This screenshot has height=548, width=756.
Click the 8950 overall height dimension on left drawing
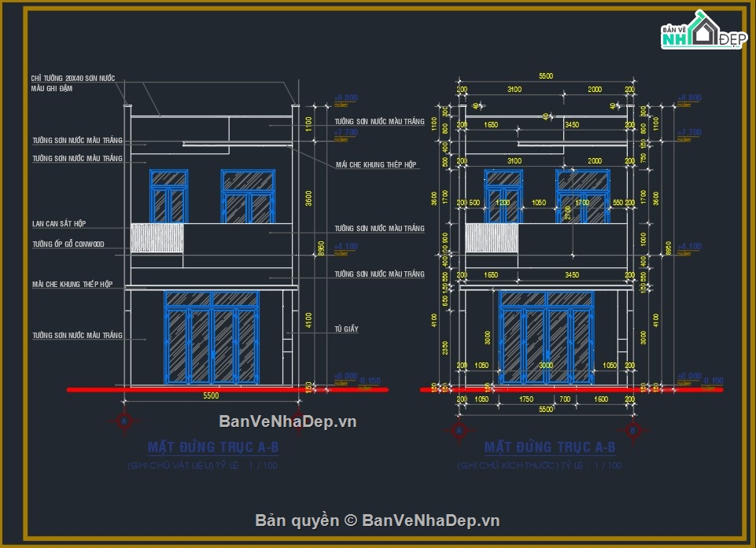(x=322, y=248)
